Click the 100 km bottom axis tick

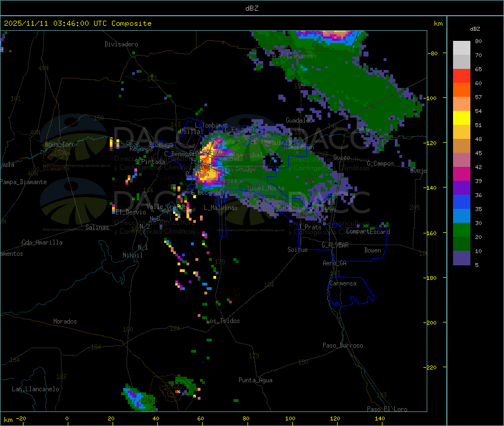point(290,418)
